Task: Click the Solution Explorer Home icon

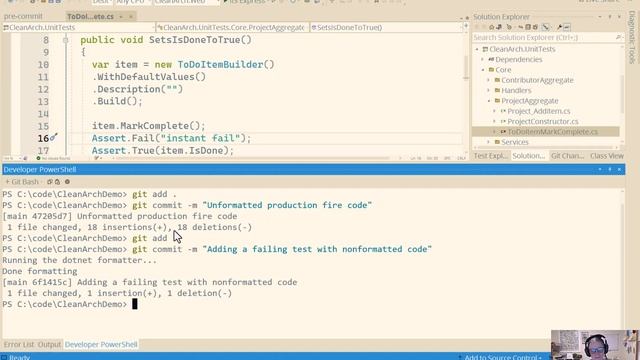Action: [x=491, y=27]
